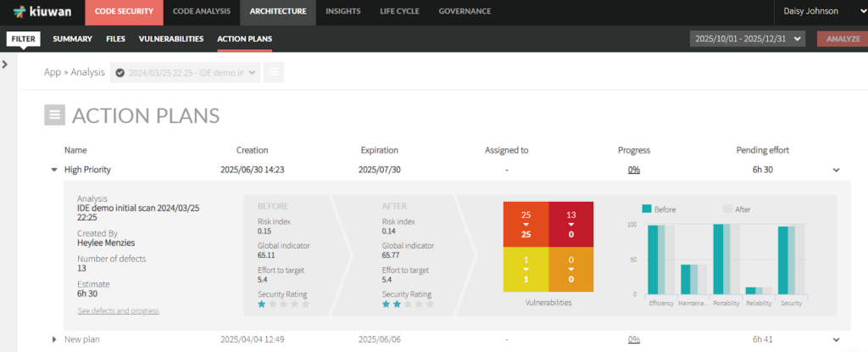The image size is (868, 352).
Task: Click the Security bar group
Action: click(x=792, y=260)
